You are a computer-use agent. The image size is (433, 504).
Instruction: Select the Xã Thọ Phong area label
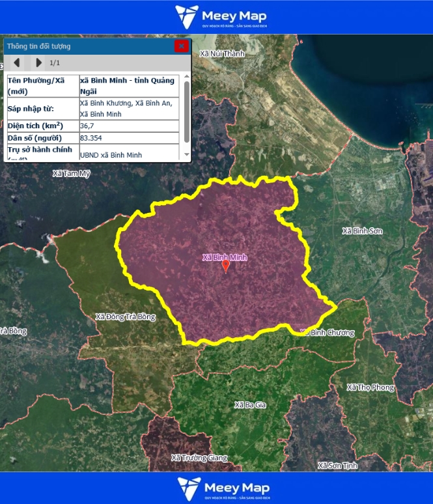[370, 387]
